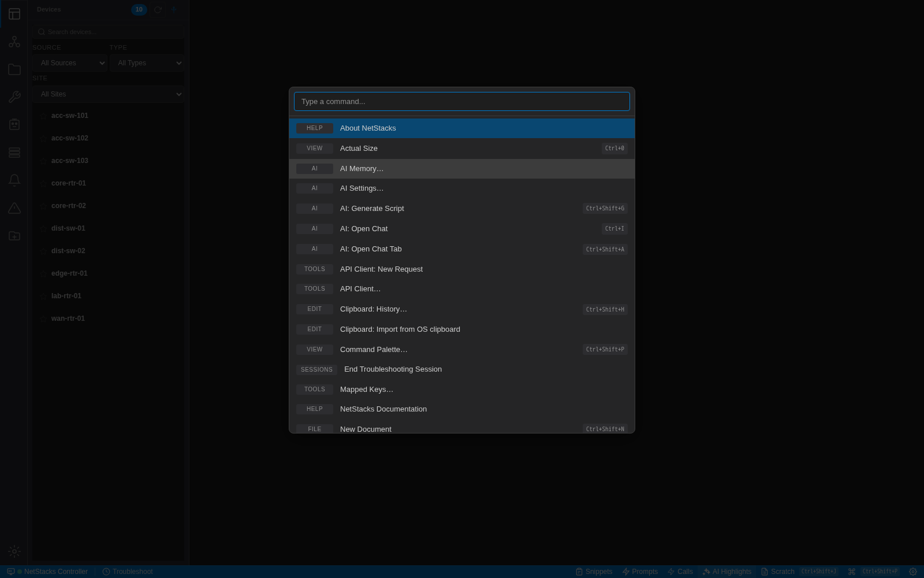The width and height of the screenshot is (924, 578).
Task: Choose API Client: New Request command
Action: point(462,269)
